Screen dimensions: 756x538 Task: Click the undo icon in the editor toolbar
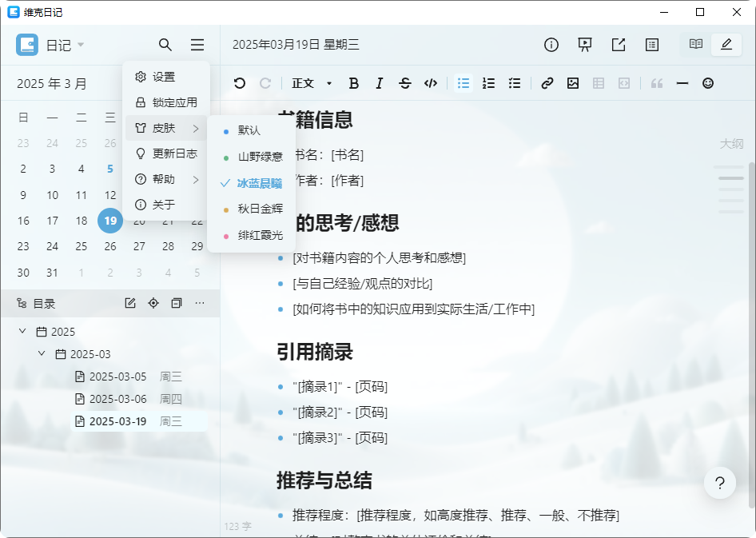240,82
